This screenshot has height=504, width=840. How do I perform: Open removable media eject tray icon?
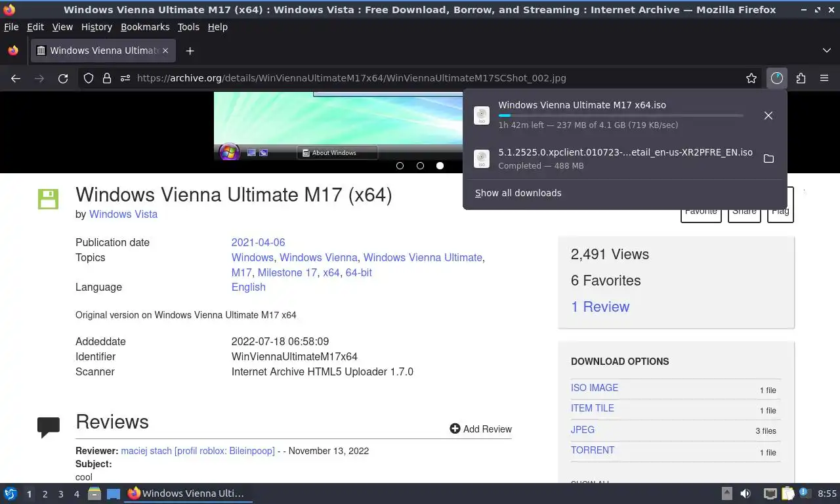click(x=727, y=493)
